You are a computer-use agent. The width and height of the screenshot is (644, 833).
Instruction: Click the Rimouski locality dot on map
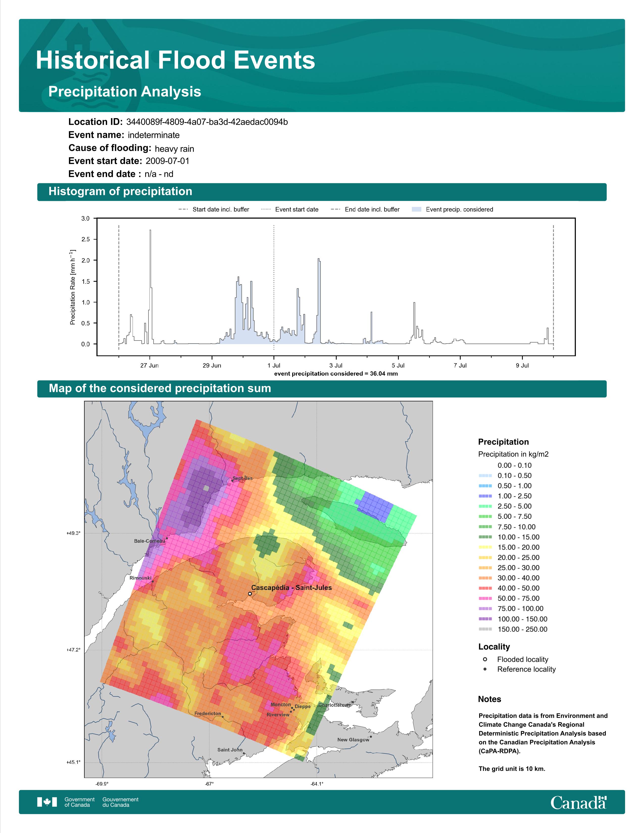(x=153, y=582)
